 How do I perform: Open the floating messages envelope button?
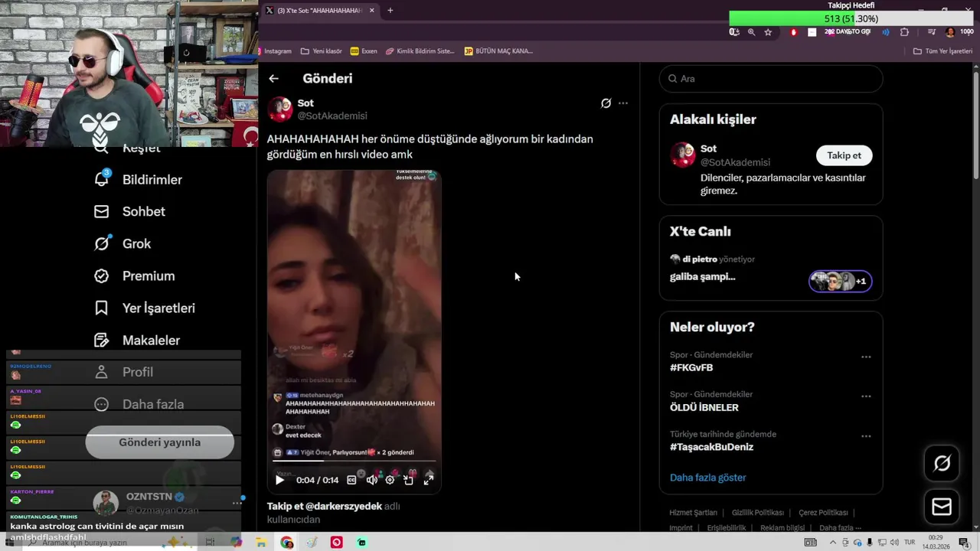tap(942, 507)
